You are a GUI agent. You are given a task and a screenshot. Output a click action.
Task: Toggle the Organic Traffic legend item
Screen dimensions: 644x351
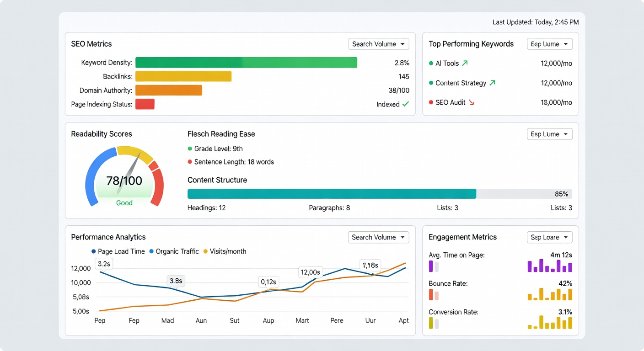pos(174,251)
